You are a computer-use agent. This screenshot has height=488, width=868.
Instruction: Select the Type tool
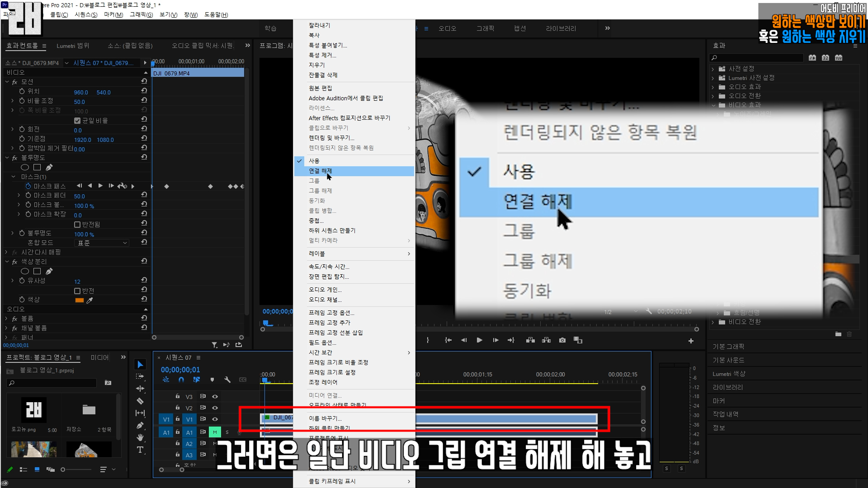tap(140, 450)
